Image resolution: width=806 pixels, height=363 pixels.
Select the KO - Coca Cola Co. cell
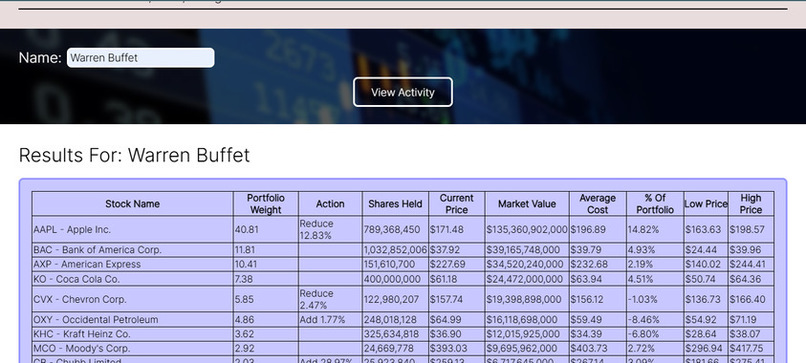(133, 279)
